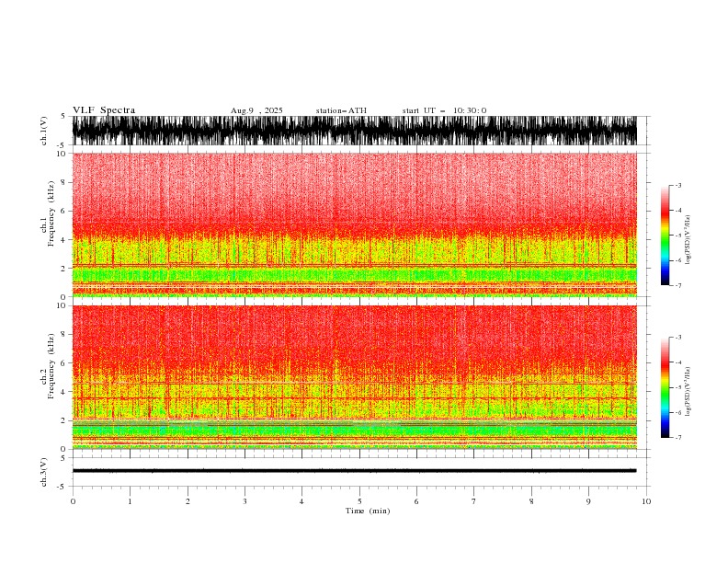Viewport: 728px width, 563px height.
Task: Click the "-3" label on ch.1 color scale
Action: point(677,185)
